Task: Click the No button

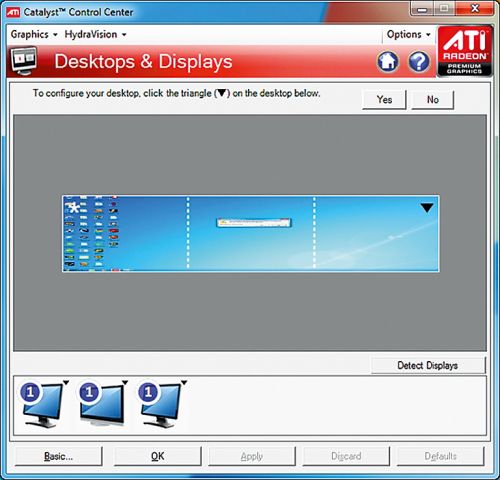Action: click(433, 99)
